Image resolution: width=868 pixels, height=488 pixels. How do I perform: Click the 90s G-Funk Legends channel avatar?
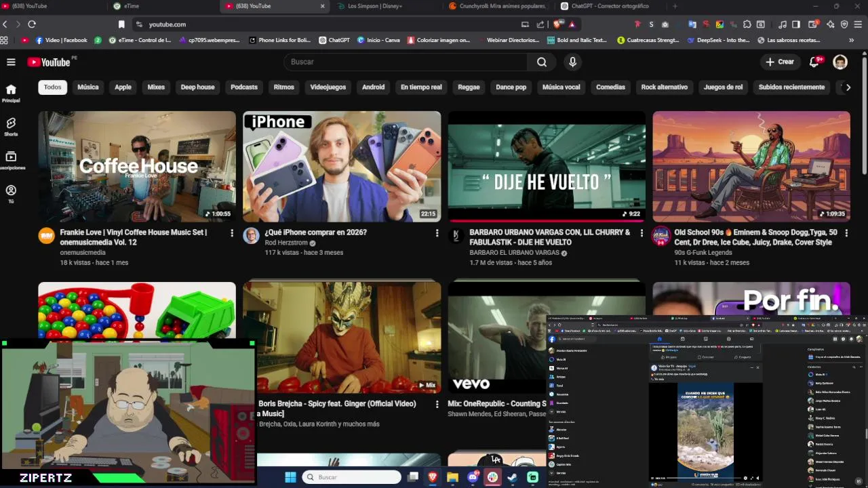coord(660,236)
